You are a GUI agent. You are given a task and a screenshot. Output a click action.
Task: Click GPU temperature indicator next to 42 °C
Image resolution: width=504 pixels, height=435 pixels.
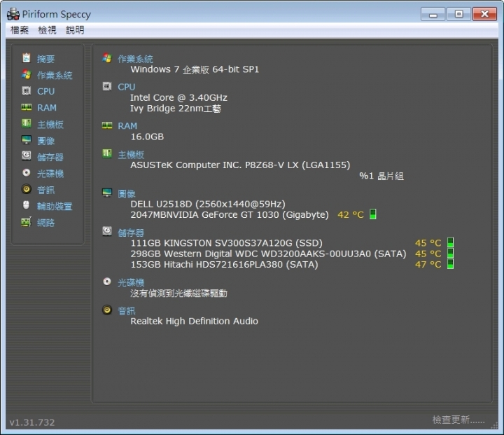click(373, 214)
